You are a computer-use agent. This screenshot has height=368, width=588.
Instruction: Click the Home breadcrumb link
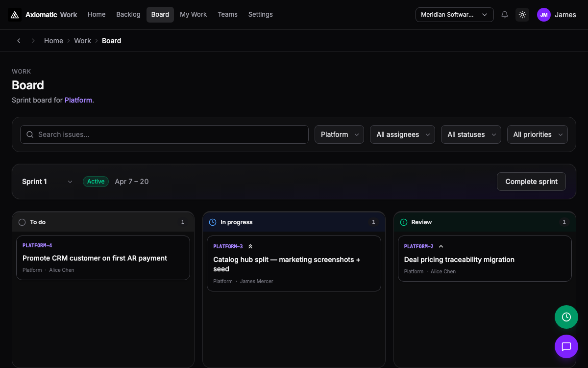coord(53,41)
